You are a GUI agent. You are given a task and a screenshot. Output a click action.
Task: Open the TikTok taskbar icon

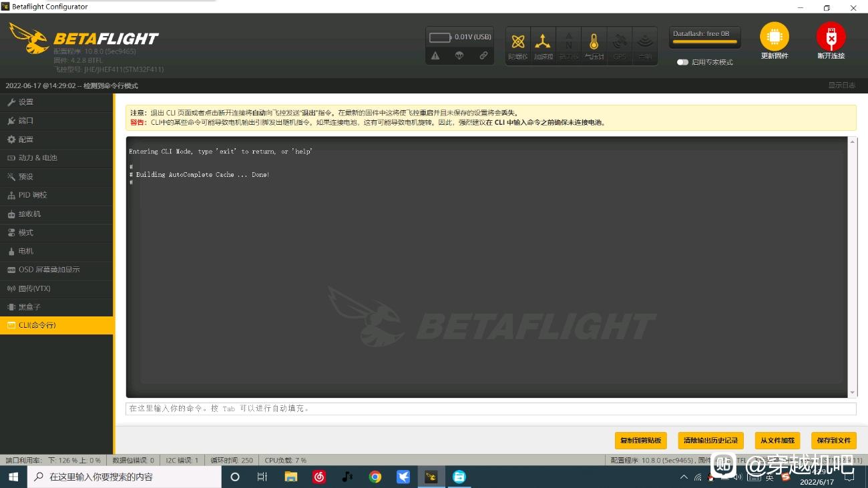[347, 477]
